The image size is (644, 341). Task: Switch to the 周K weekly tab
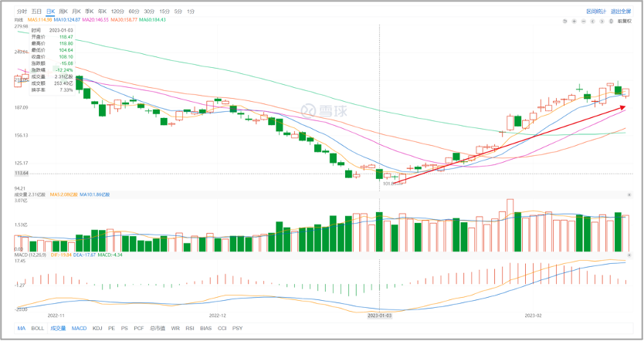coord(63,12)
